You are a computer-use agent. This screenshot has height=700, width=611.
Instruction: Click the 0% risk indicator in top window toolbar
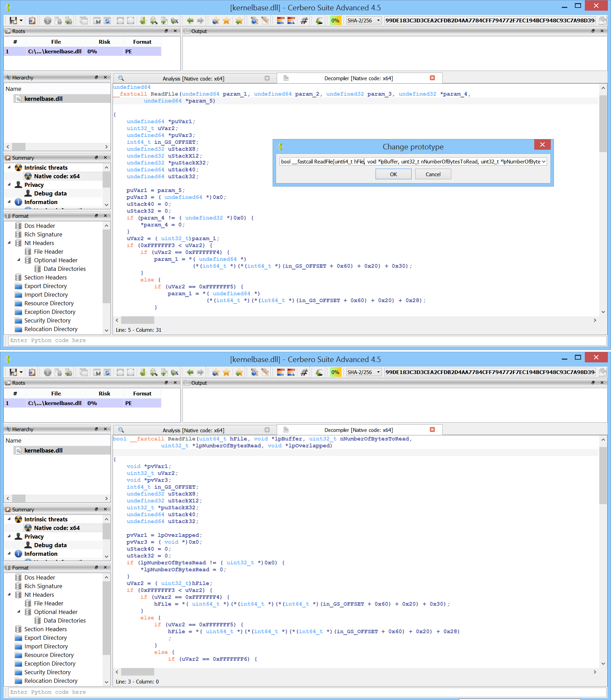[335, 21]
